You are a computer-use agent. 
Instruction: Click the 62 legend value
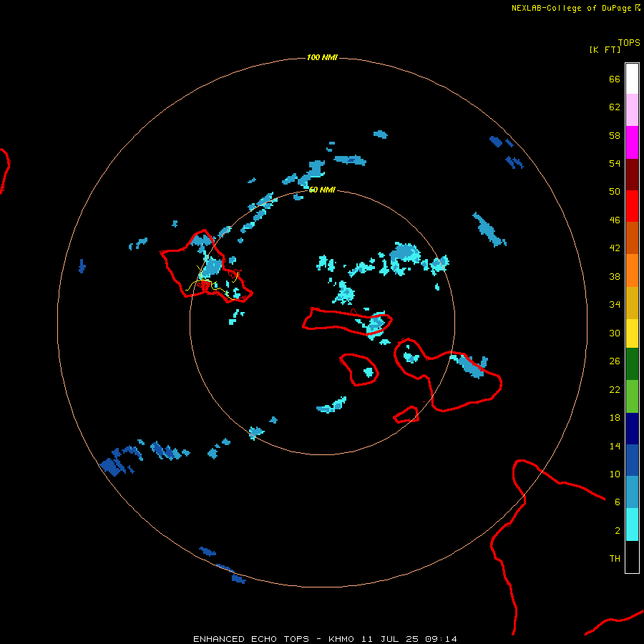615,107
